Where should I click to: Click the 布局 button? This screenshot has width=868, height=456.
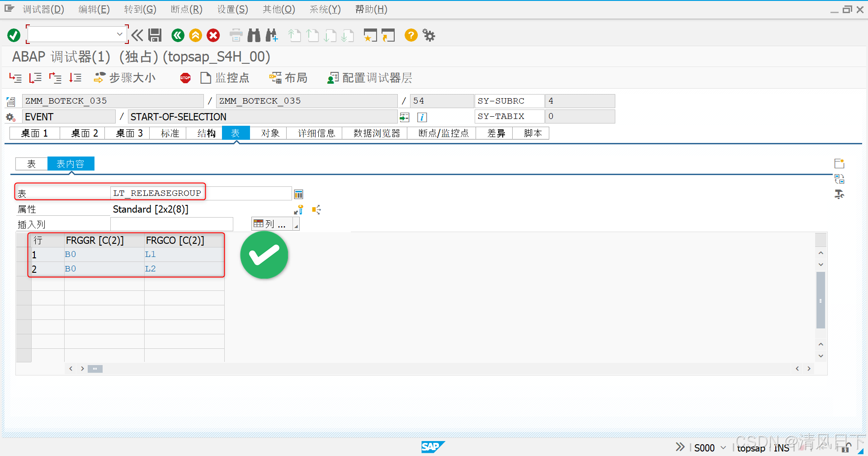click(288, 78)
